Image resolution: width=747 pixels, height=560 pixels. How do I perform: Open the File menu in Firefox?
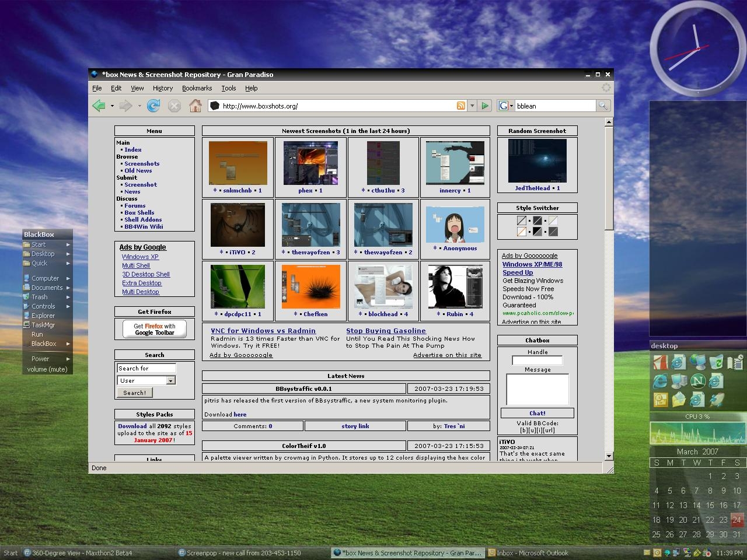pos(97,88)
